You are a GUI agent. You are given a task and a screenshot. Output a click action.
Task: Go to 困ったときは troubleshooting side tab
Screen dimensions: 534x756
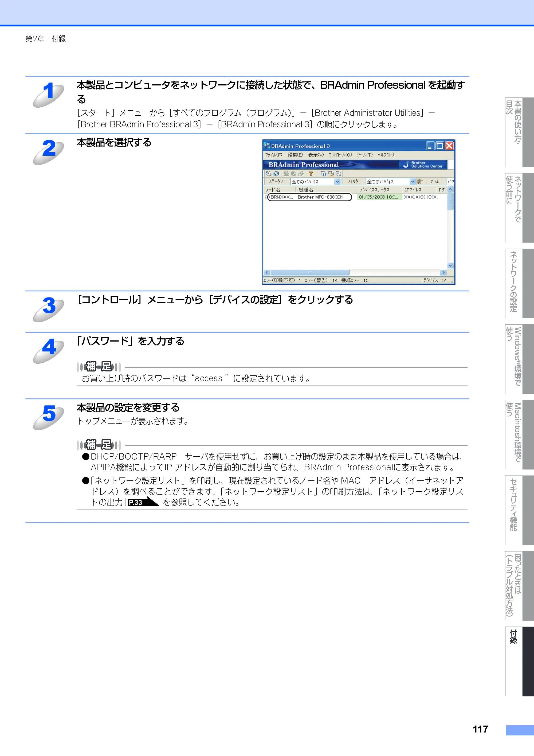519,586
